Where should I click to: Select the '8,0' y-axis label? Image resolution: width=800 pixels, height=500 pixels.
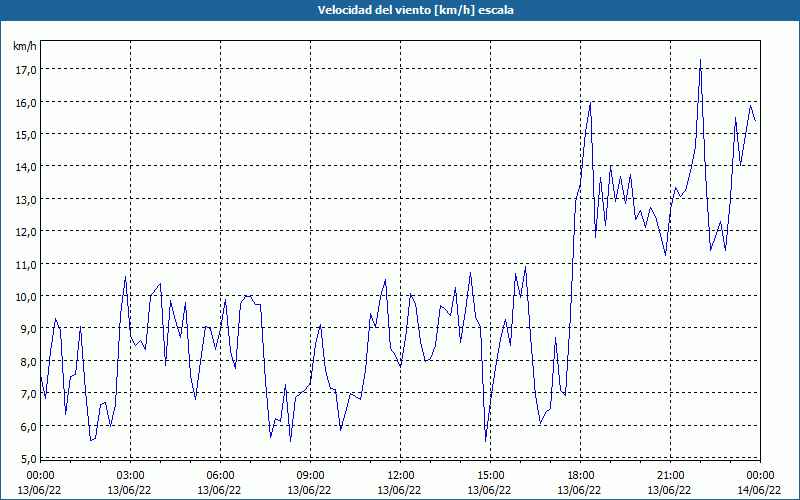pyautogui.click(x=28, y=362)
